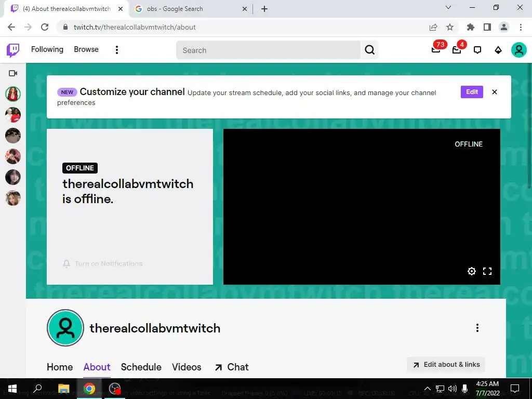Close the About therealcollabvmtwitch tab
The height and width of the screenshot is (399, 532).
tap(120, 9)
